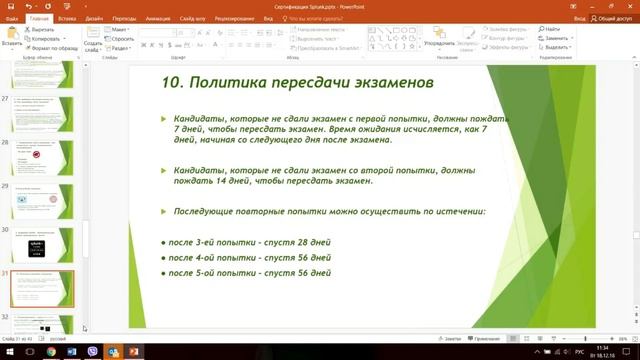Open the font color A picker
640x360 pixels.
(x=215, y=45)
